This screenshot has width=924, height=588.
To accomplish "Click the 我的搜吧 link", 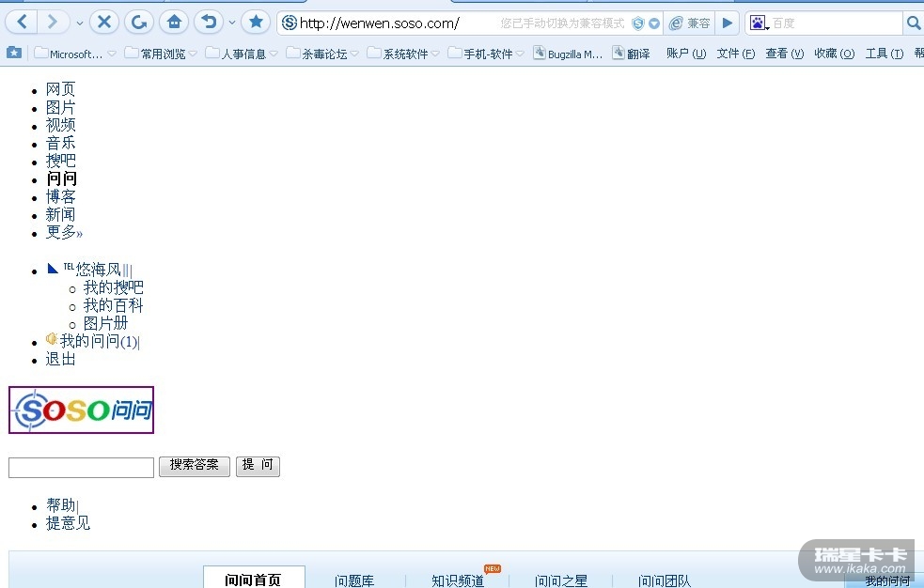I will click(x=113, y=287).
